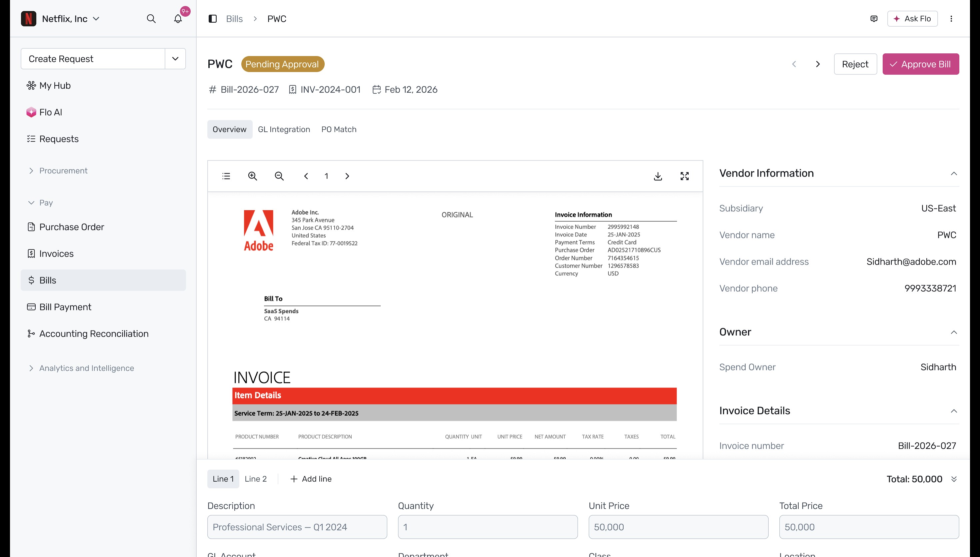980x557 pixels.
Task: Open notifications bell icon
Action: (178, 19)
